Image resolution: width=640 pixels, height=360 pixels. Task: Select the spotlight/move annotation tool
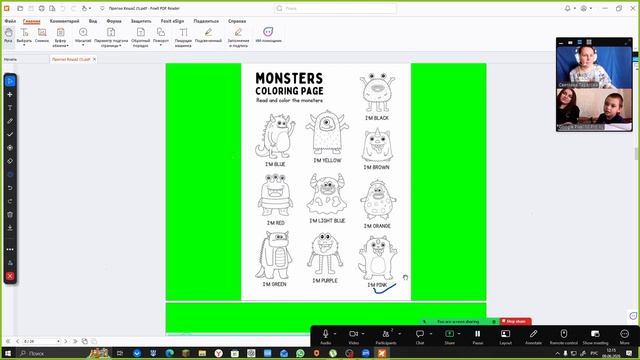[10, 94]
